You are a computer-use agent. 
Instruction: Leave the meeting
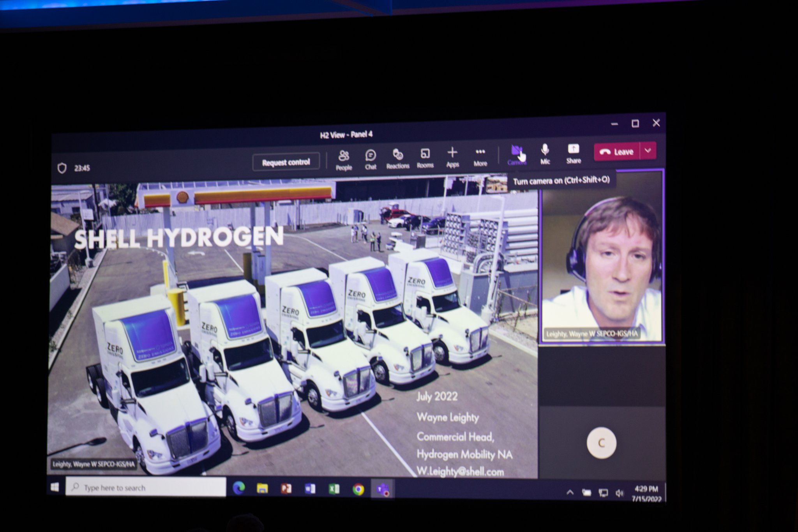point(617,152)
